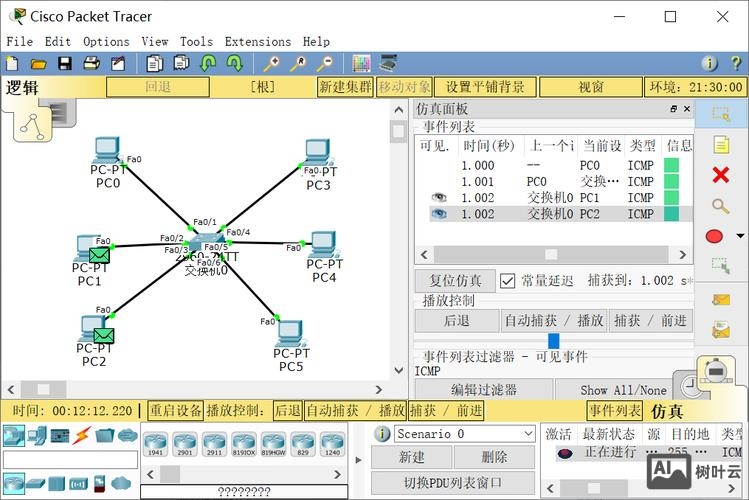Toggle eye visibility on PC1 event row

point(439,197)
